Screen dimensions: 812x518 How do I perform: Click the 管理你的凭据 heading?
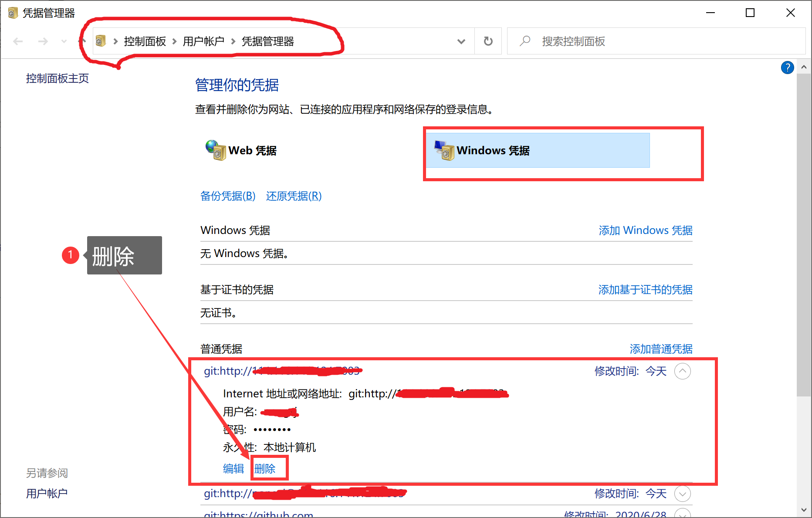tap(237, 85)
